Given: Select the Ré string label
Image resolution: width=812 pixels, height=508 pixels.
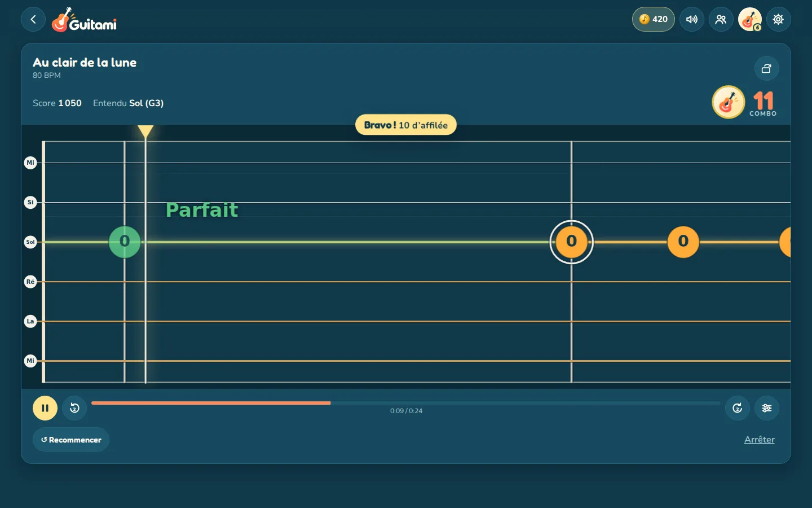Looking at the screenshot, I should coord(30,282).
